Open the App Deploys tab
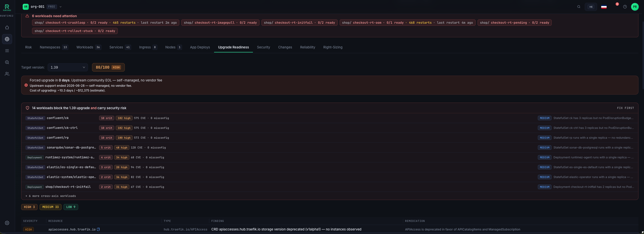 (200, 47)
